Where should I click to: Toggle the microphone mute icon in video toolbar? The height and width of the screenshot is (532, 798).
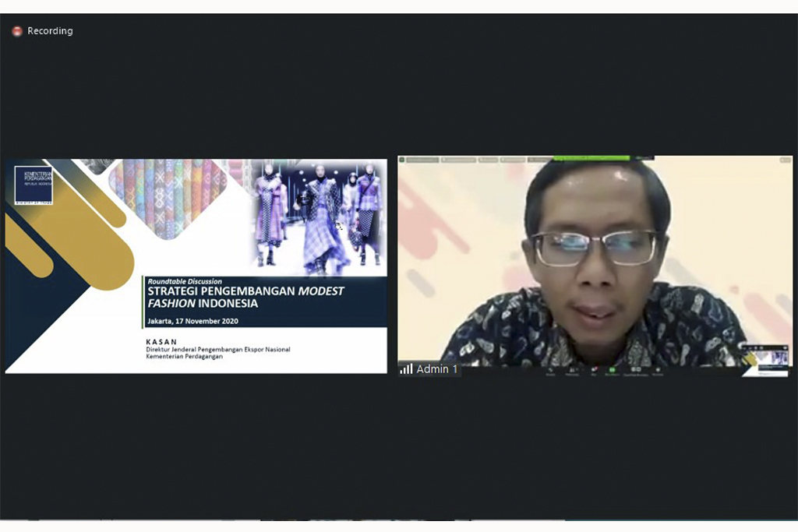550,370
